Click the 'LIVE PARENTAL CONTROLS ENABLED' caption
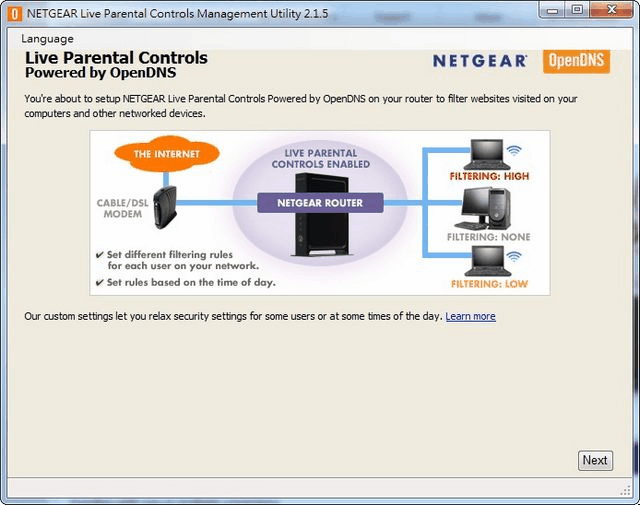 [x=321, y=159]
